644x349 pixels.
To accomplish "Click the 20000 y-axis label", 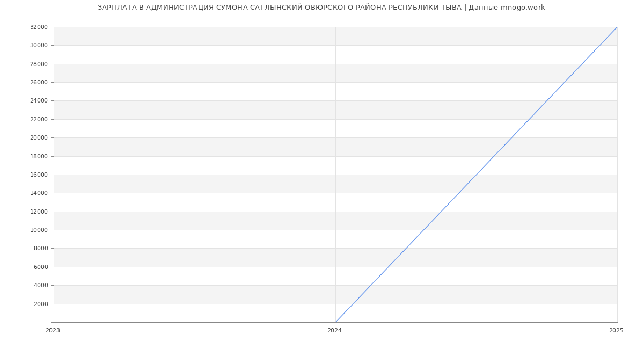I will [x=39, y=138].
